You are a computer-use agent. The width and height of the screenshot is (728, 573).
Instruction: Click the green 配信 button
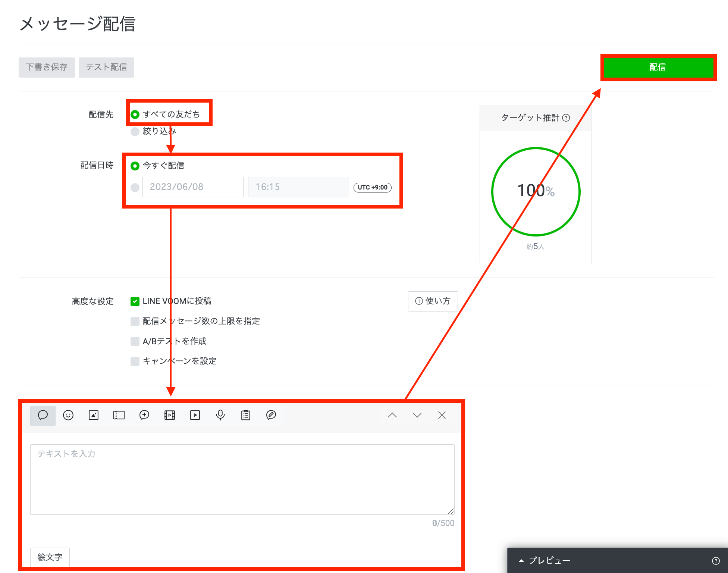[658, 67]
